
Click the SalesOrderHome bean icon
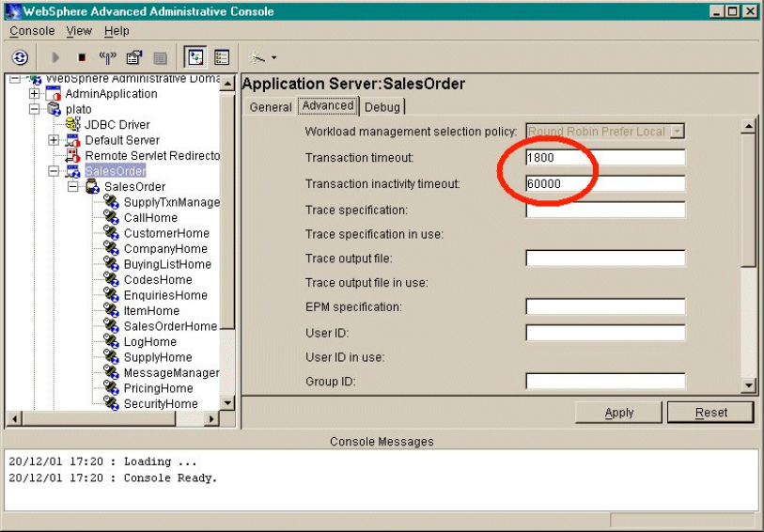point(111,326)
